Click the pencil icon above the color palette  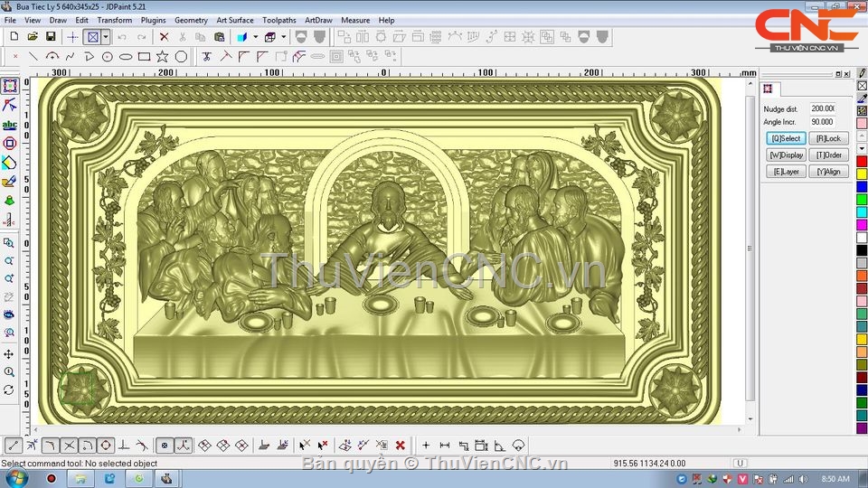click(x=862, y=72)
